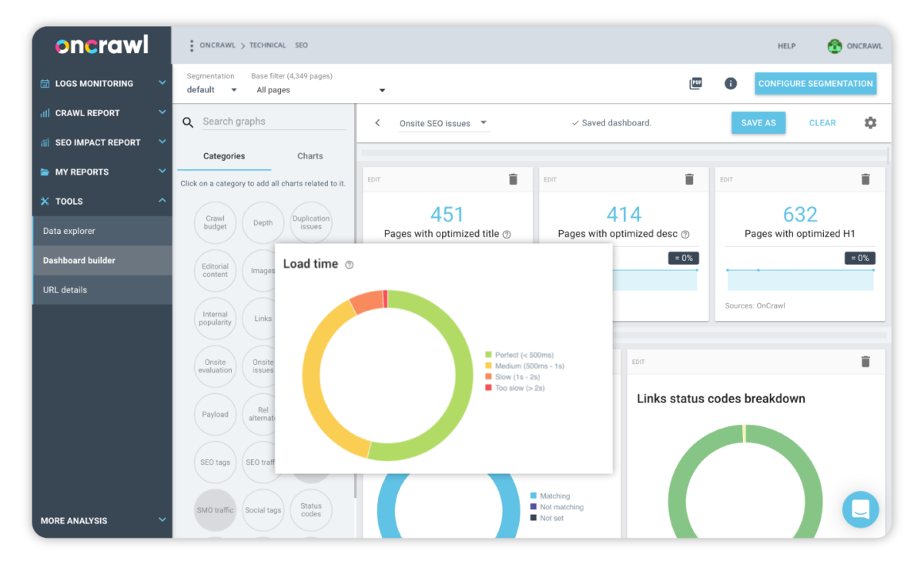924x564 pixels.
Task: Add the Crawl budget category
Action: point(215,223)
